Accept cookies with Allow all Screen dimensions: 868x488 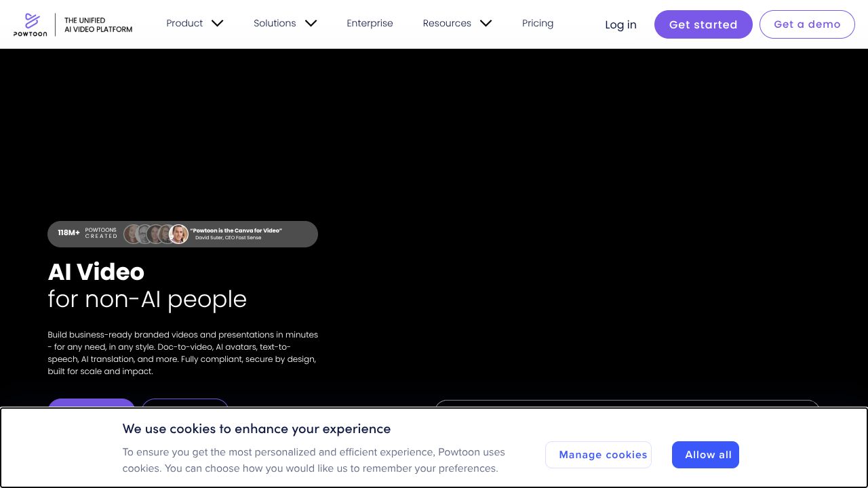click(705, 455)
